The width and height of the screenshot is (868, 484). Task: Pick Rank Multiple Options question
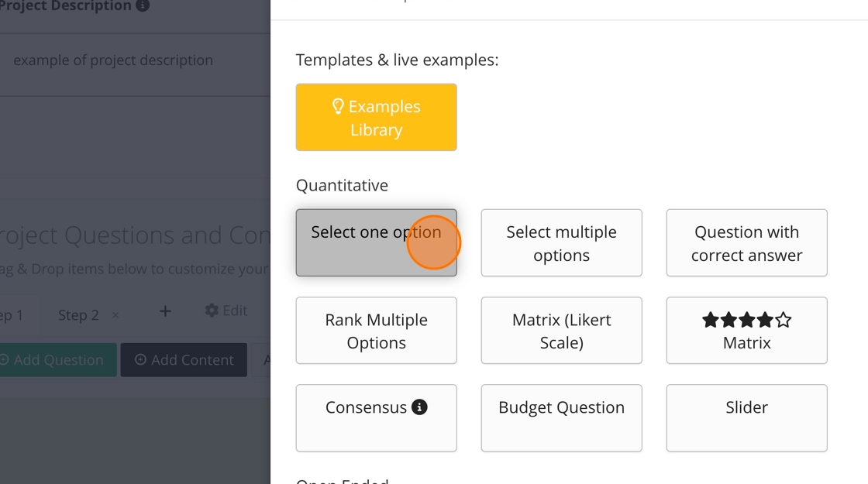point(376,331)
